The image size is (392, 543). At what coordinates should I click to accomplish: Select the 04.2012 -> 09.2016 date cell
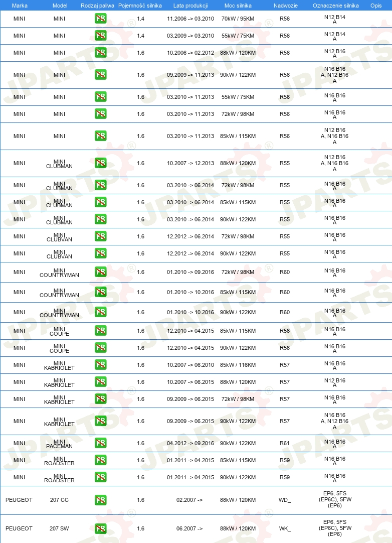[x=190, y=443]
